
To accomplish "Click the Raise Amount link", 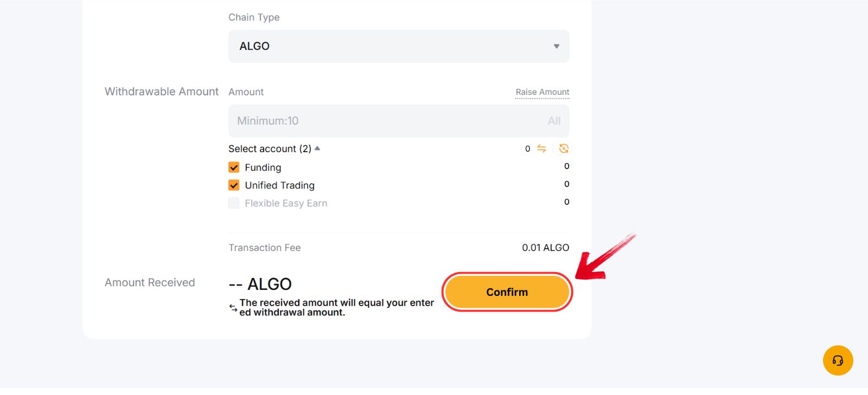I will coord(542,92).
